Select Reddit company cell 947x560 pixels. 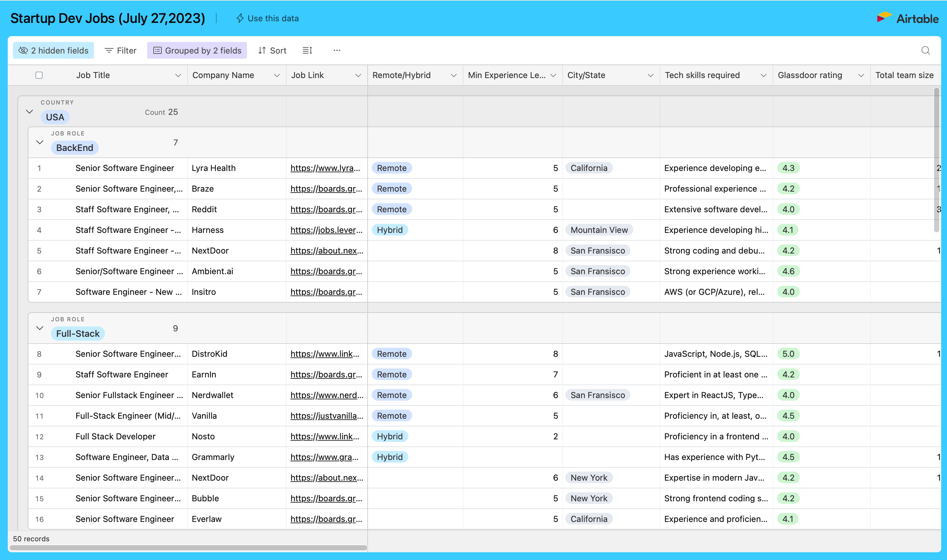click(237, 209)
